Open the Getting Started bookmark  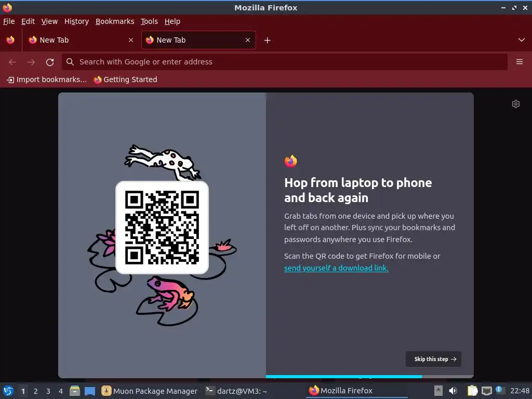pyautogui.click(x=126, y=79)
